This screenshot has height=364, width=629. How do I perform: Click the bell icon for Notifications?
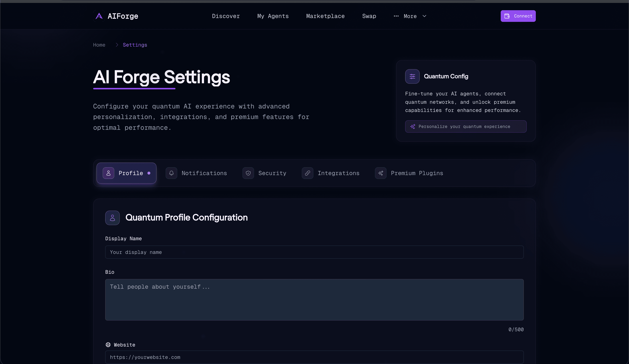tap(171, 173)
